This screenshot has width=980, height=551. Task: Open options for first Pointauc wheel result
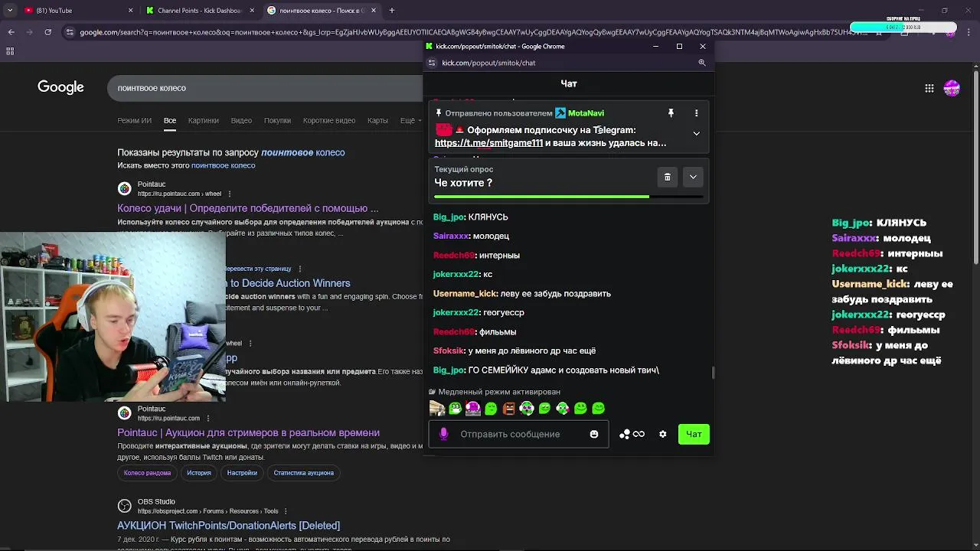click(x=230, y=194)
